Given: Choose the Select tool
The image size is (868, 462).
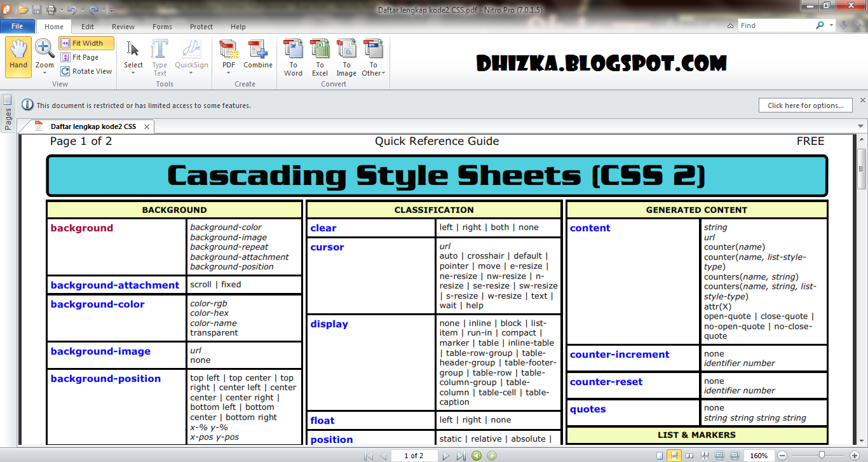Looking at the screenshot, I should coord(133,53).
